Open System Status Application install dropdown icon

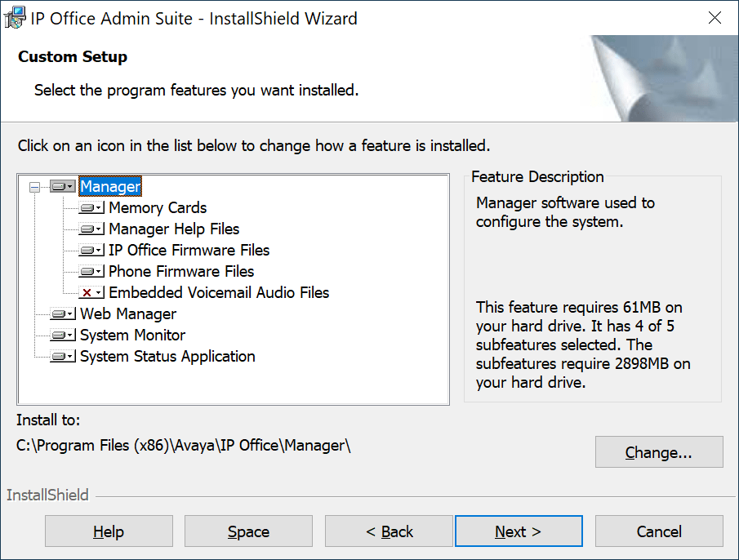tap(63, 356)
